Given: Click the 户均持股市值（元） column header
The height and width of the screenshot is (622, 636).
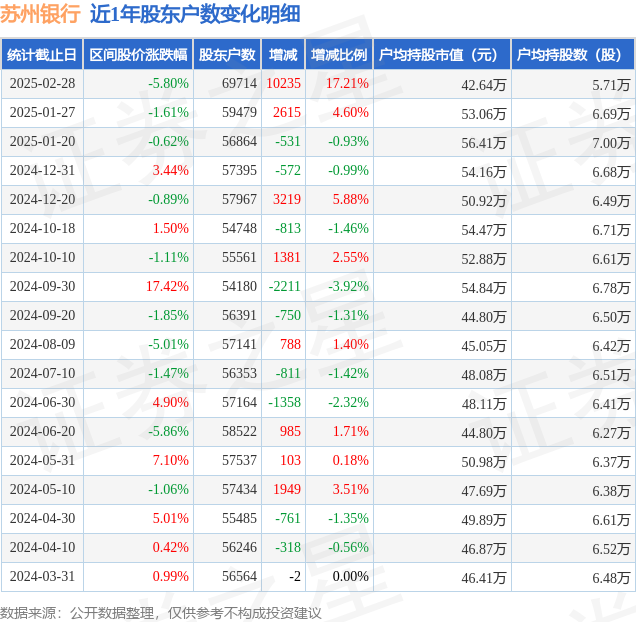Looking at the screenshot, I should pyautogui.click(x=441, y=54).
